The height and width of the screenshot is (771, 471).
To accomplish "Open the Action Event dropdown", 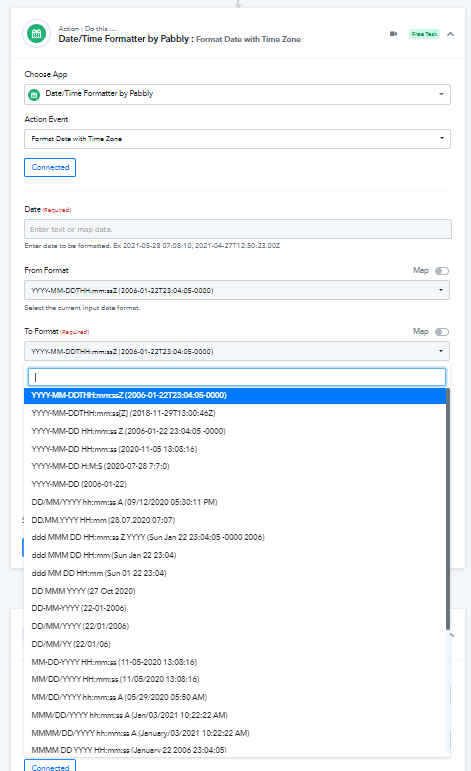I will click(x=237, y=139).
